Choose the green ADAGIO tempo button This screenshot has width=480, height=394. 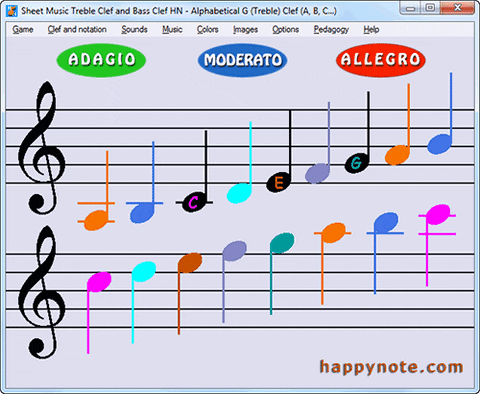(x=101, y=60)
